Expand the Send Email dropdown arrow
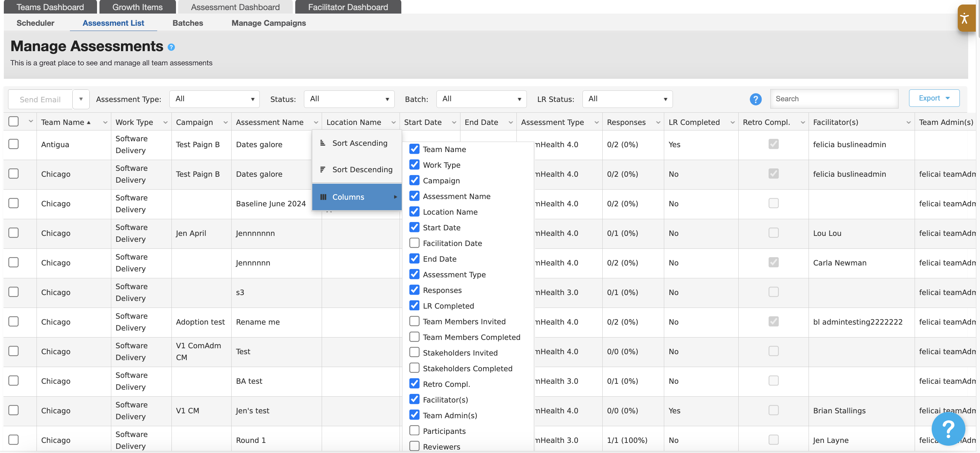Screen dimensions: 980x453 pos(81,100)
